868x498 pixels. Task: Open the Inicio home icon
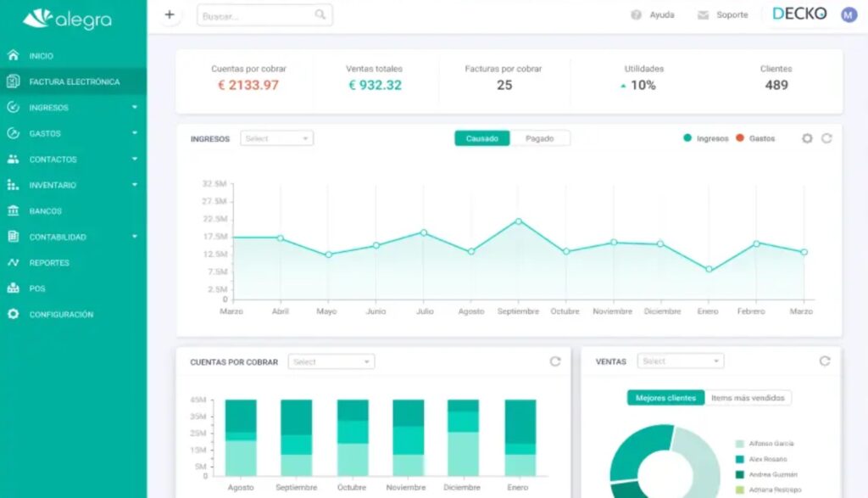tap(14, 55)
